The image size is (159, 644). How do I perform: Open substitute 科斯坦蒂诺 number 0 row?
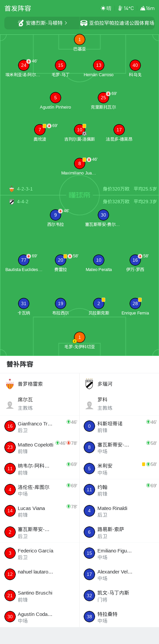119,426
